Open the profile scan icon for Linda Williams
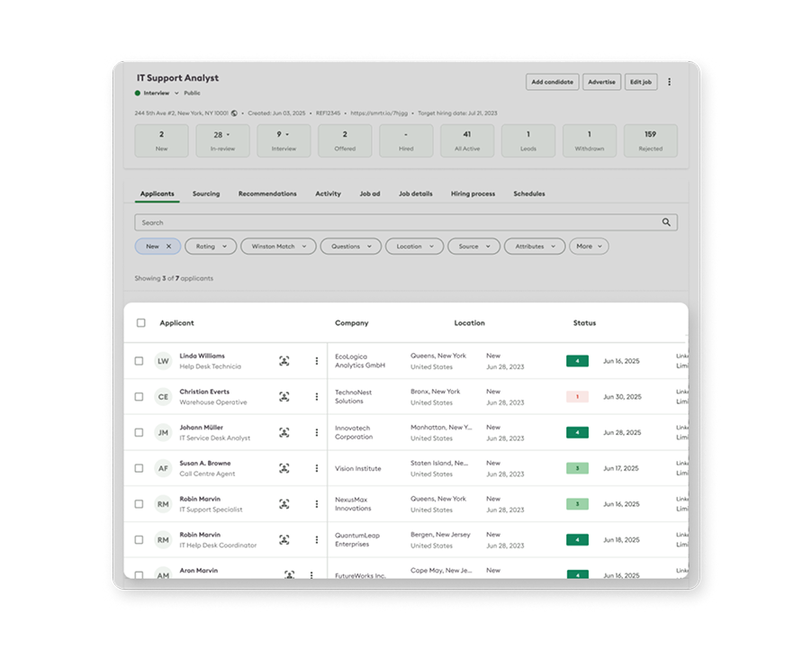The width and height of the screenshot is (812, 650). pos(284,361)
